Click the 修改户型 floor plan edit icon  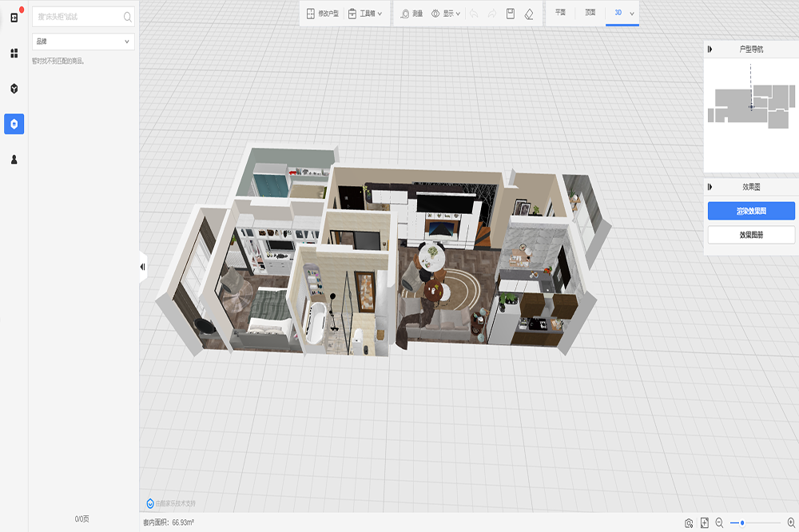tap(311, 14)
